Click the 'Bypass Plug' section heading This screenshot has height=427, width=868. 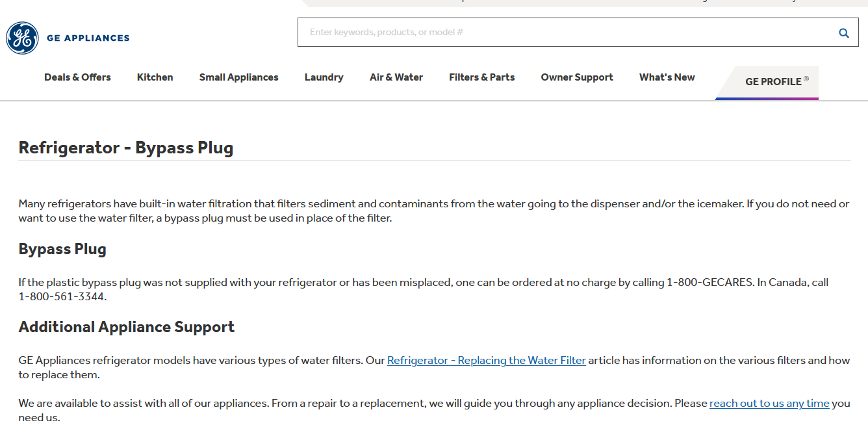(x=62, y=250)
